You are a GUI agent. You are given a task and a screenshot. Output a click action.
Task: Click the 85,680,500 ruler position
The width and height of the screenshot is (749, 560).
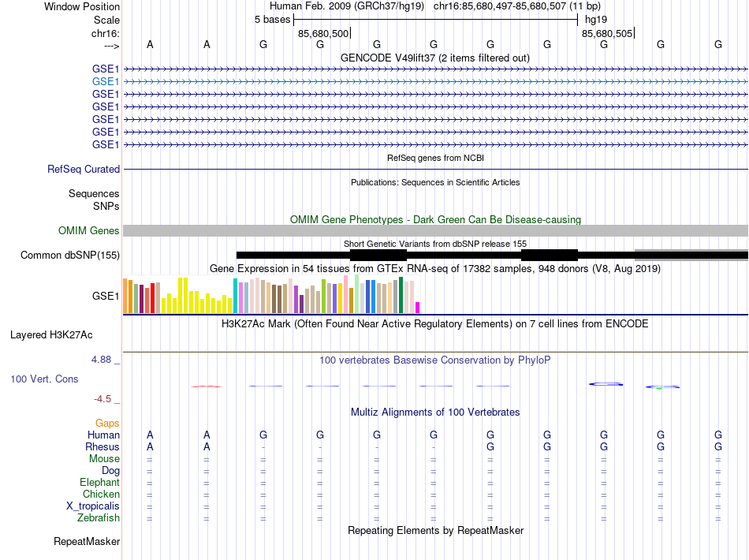(x=323, y=33)
